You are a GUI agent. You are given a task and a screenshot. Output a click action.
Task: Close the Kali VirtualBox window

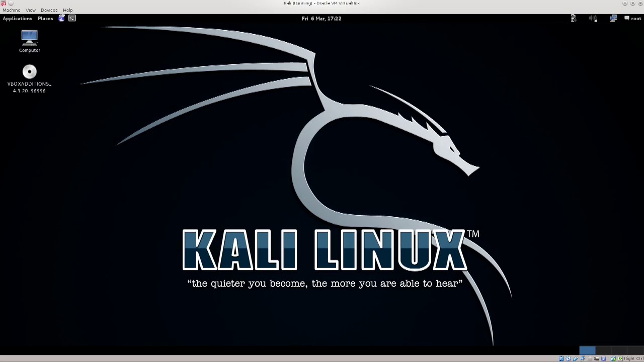point(640,3)
